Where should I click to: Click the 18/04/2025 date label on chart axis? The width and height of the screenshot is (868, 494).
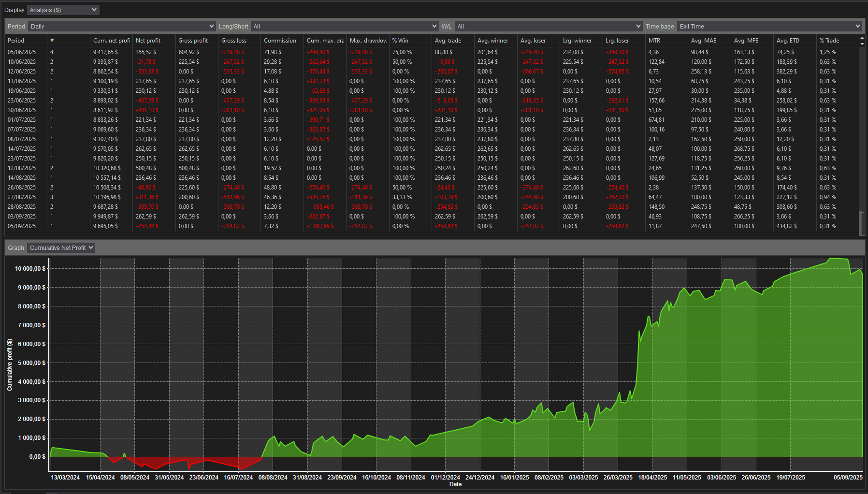652,478
